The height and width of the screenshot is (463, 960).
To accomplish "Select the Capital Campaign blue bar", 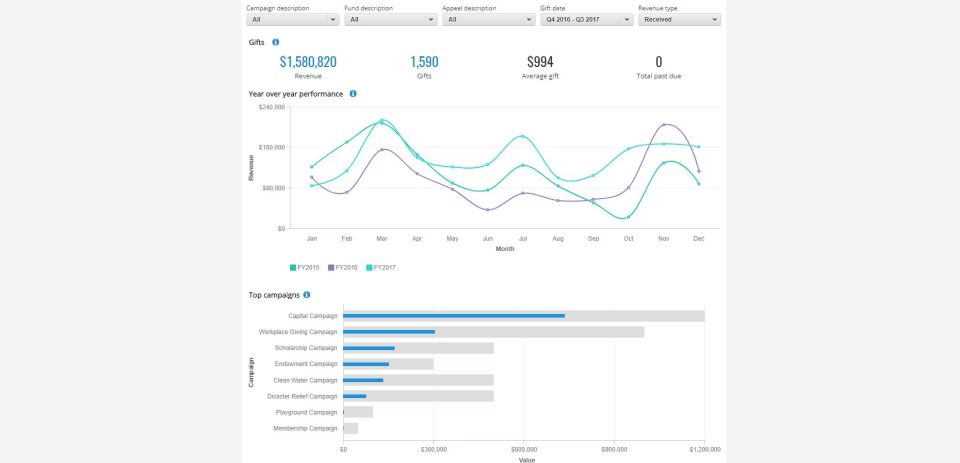I will point(454,316).
